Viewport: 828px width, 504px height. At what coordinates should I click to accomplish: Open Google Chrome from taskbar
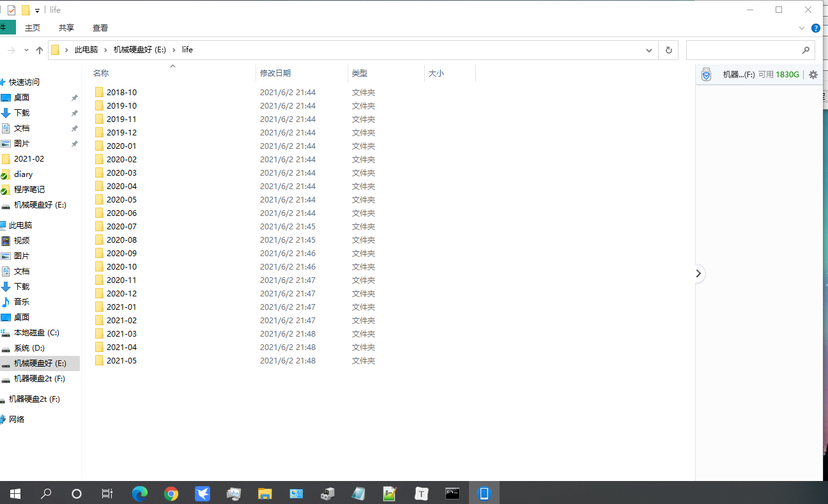pyautogui.click(x=171, y=493)
